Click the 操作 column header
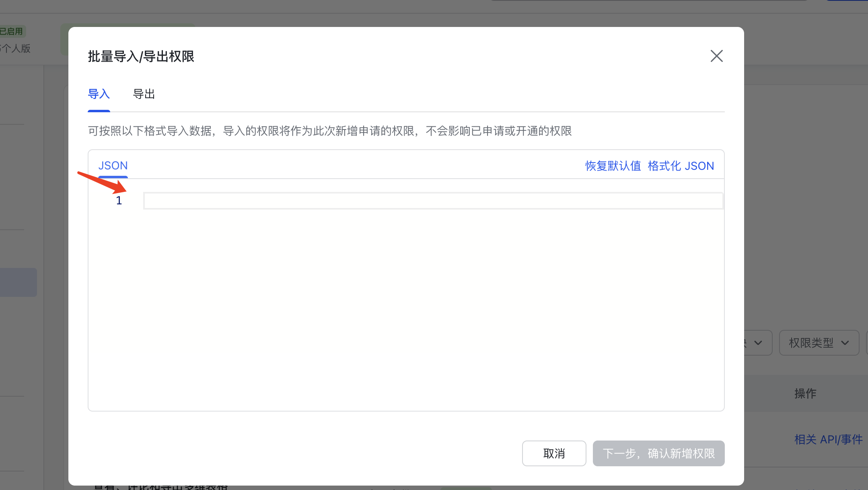Viewport: 868px width, 490px height. point(805,393)
